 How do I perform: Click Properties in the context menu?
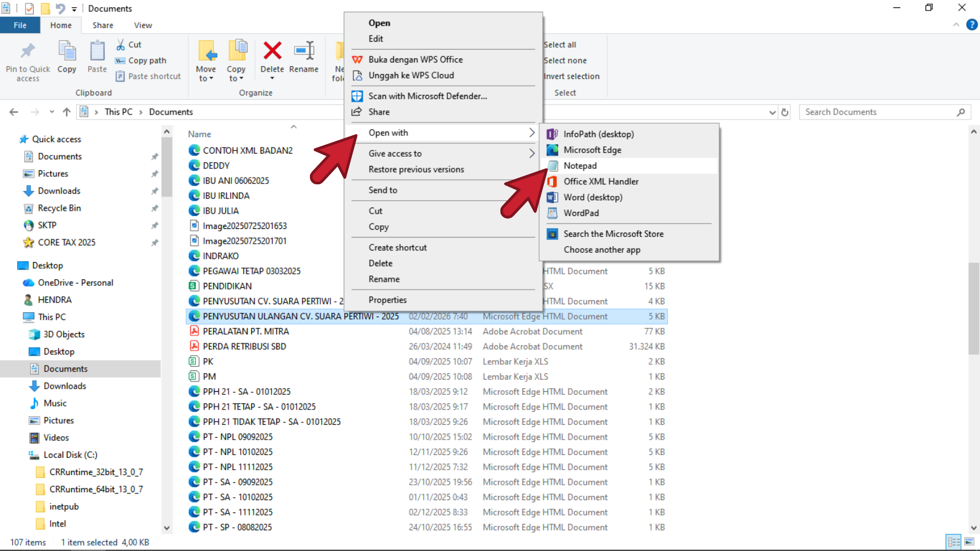(387, 300)
